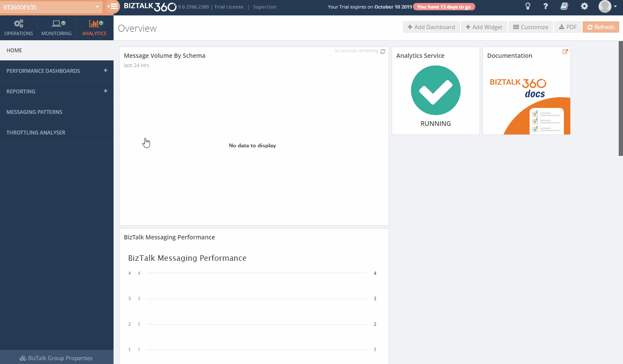Open BizTalk Group Properties link
The height and width of the screenshot is (364, 623).
tap(57, 358)
